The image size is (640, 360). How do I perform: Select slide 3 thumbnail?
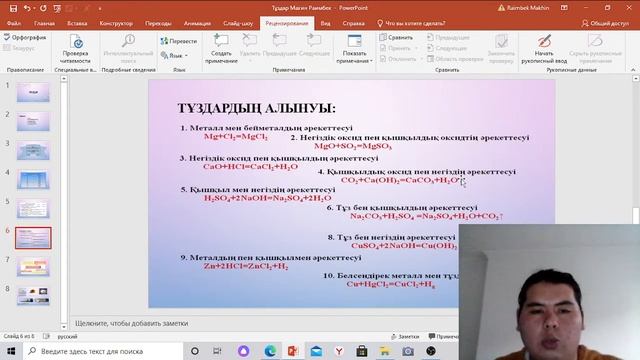pyautogui.click(x=33, y=151)
